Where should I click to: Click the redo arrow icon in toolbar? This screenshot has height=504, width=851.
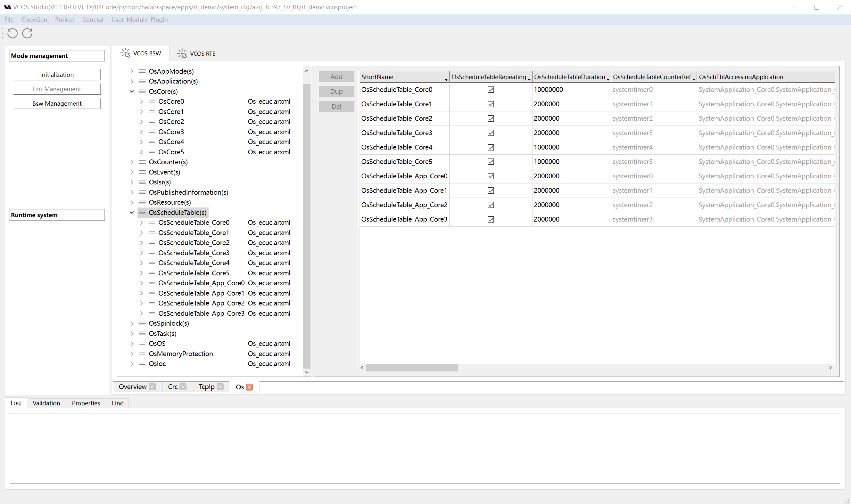point(27,33)
